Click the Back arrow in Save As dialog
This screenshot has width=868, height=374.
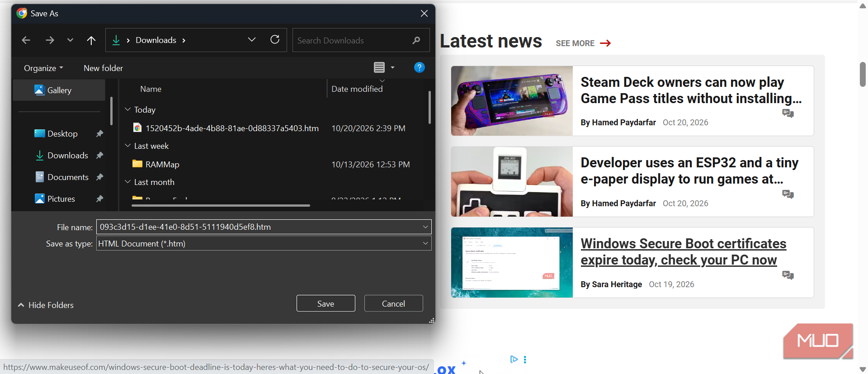(x=26, y=40)
